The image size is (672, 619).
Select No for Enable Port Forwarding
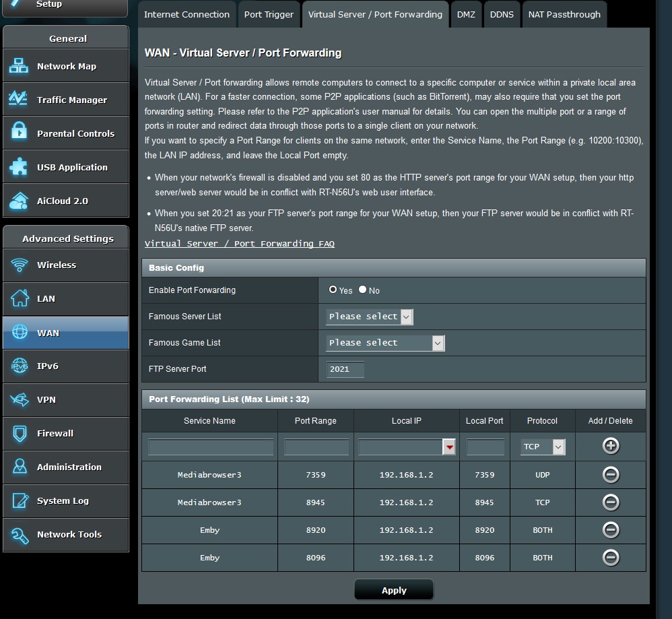coord(362,290)
